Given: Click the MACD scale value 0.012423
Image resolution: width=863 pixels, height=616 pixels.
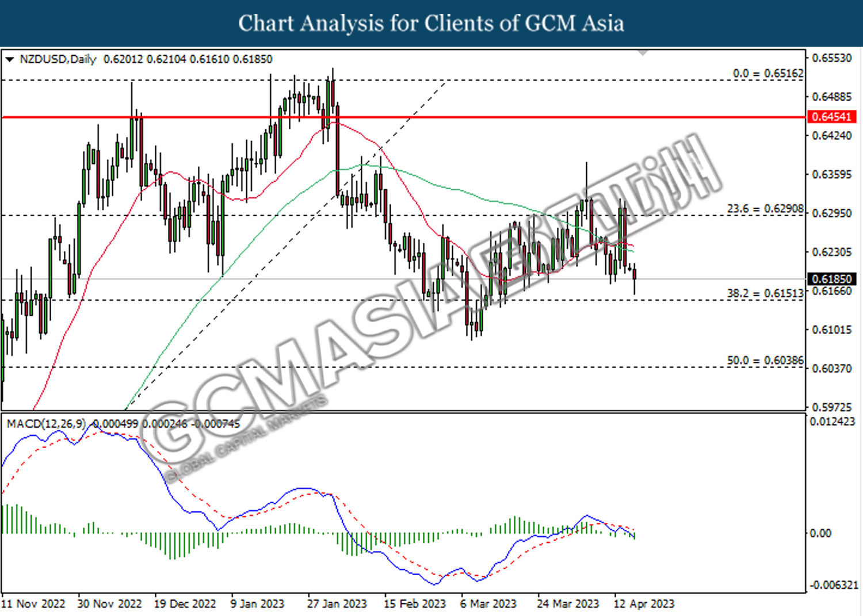Looking at the screenshot, I should 833,422.
